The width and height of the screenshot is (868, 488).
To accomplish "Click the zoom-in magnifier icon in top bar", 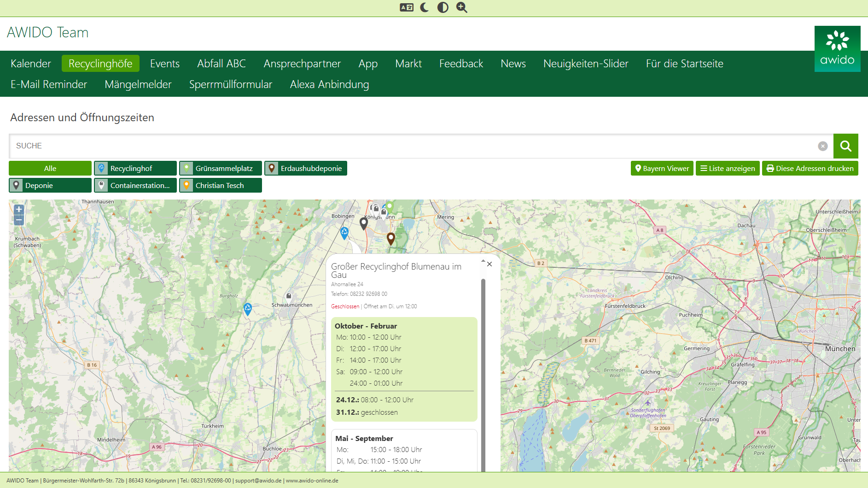I will (x=461, y=7).
